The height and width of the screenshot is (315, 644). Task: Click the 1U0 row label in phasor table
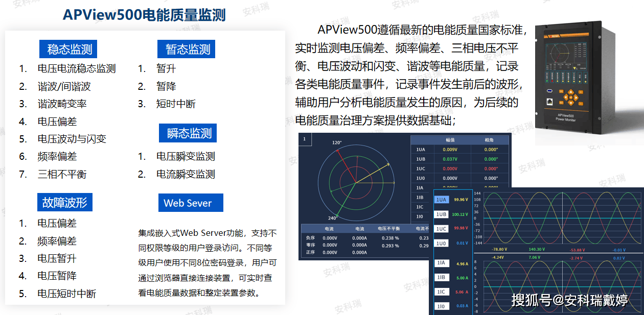point(421,178)
